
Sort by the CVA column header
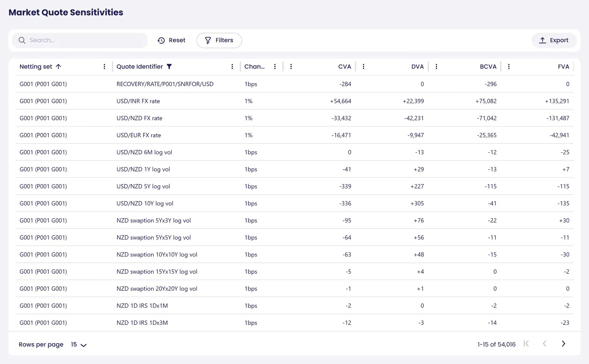[x=345, y=67]
